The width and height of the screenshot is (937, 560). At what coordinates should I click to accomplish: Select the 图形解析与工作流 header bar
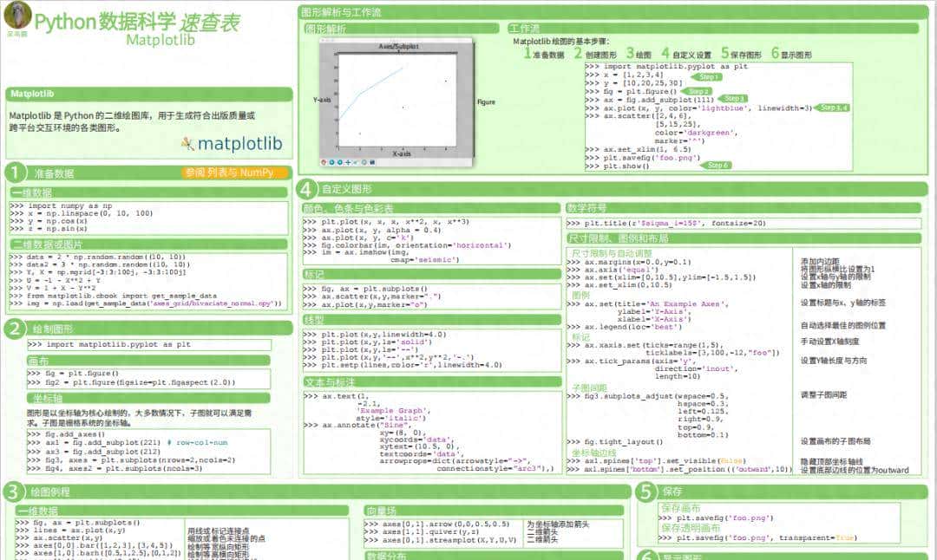coord(613,12)
